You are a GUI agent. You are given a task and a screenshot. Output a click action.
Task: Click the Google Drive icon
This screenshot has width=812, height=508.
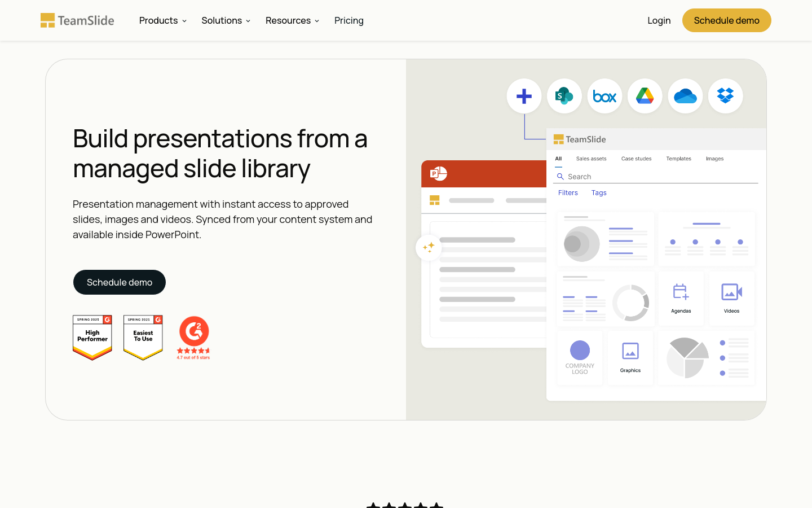coord(645,96)
